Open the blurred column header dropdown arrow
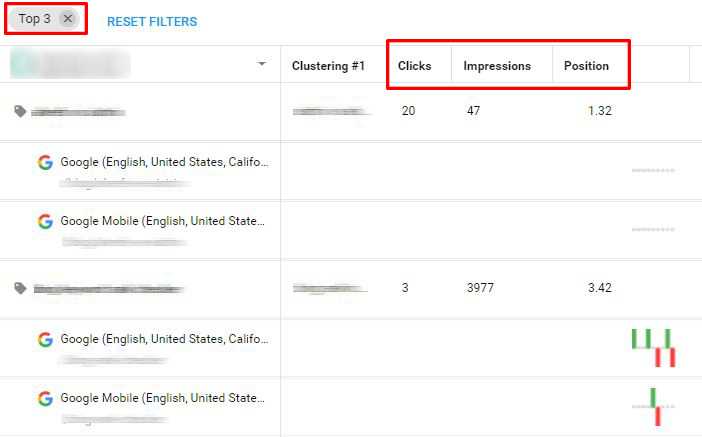Image resolution: width=702 pixels, height=437 pixels. (x=262, y=64)
